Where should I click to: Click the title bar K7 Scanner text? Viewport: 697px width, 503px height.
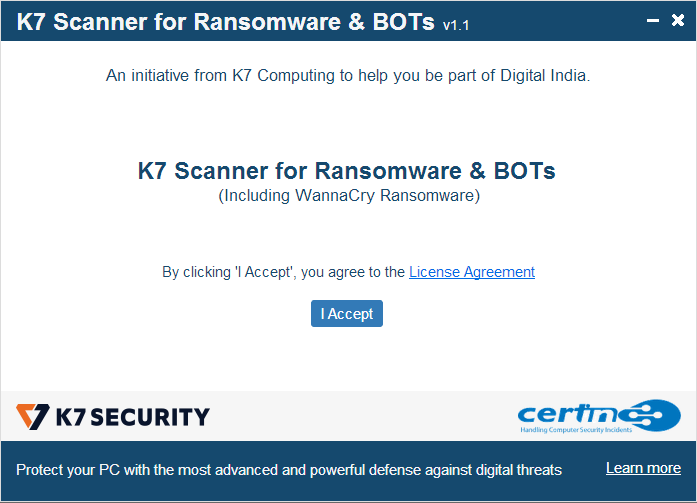[225, 22]
